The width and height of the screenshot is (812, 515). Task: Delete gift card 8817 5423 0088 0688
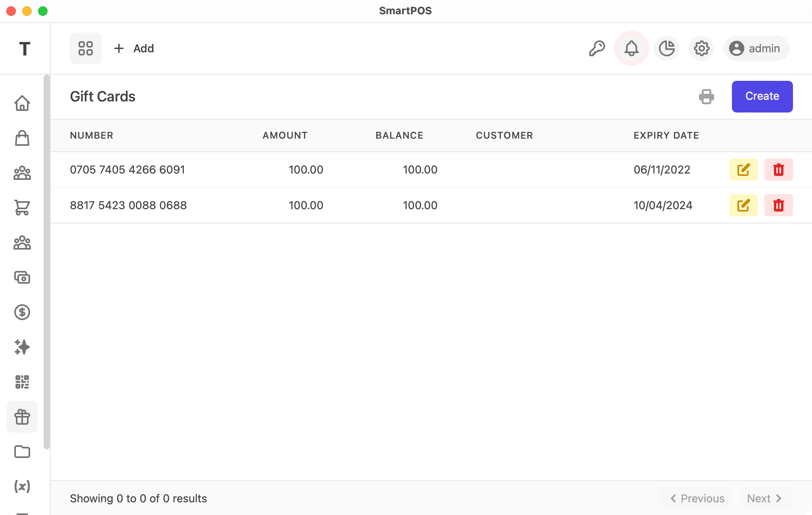(778, 205)
